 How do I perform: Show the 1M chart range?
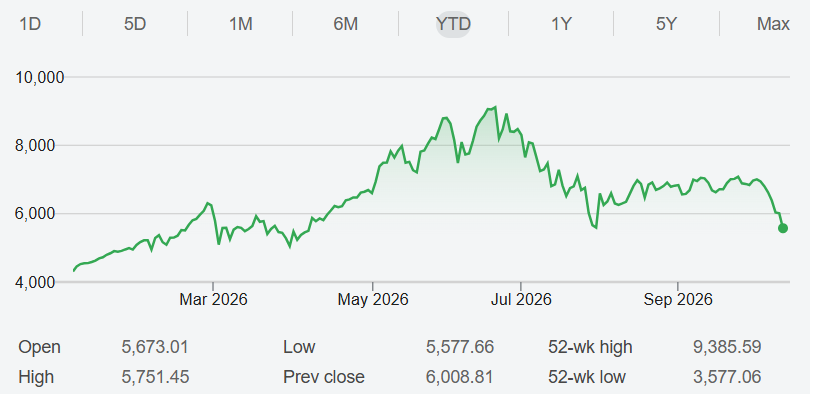(x=241, y=24)
